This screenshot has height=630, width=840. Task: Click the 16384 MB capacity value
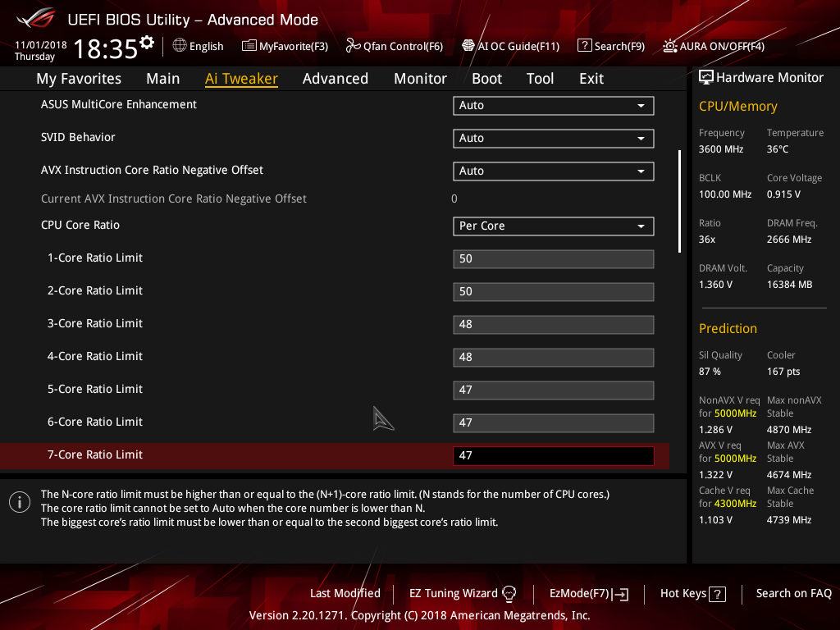790,285
